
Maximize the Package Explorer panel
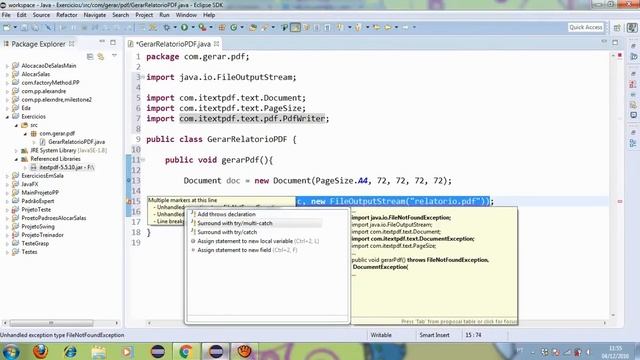point(113,42)
